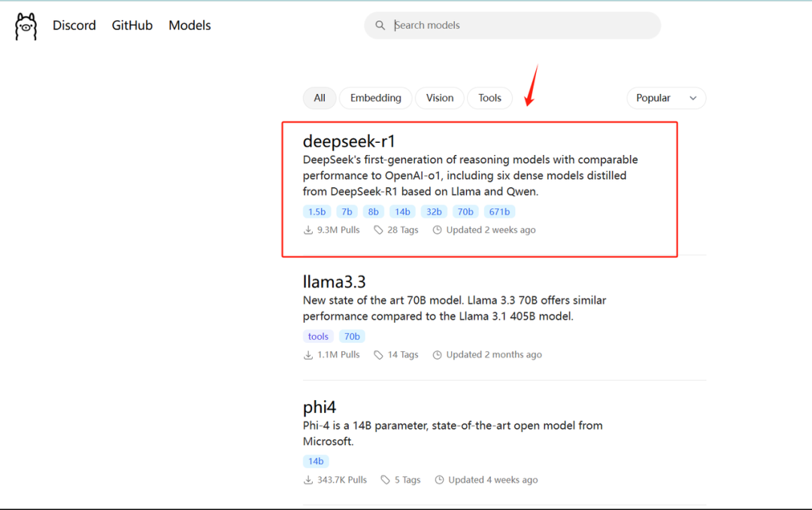Screen dimensions: 812x510
Task: Click the 9.3M Pulls text
Action: (338, 229)
